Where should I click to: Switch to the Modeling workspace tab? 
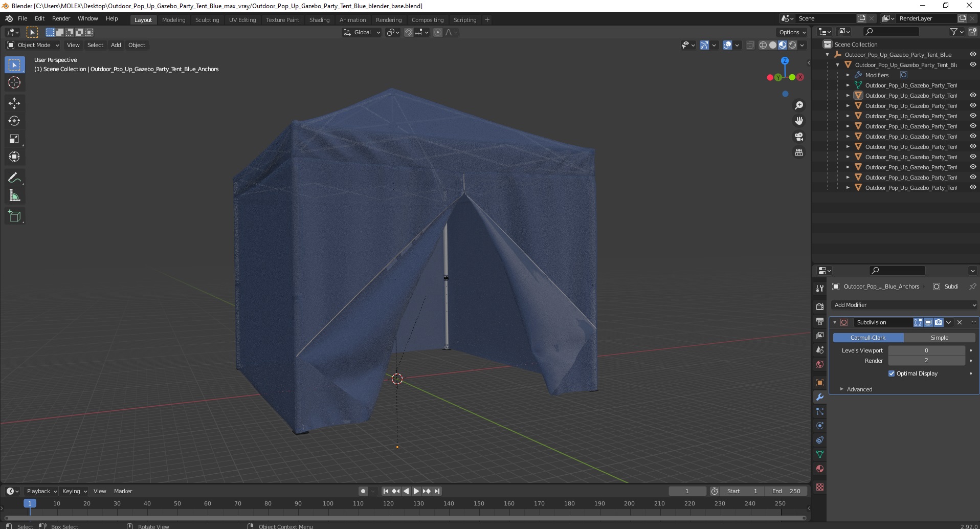[x=173, y=20]
